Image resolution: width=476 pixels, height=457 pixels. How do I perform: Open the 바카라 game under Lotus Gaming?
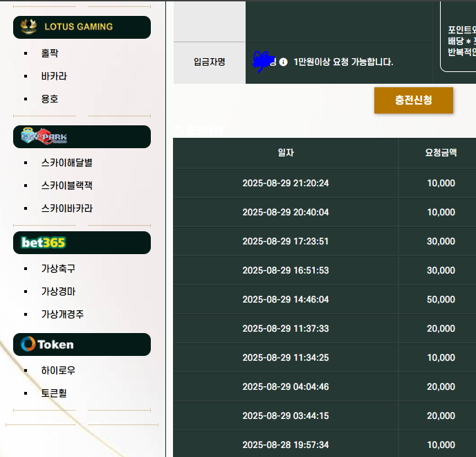coord(54,76)
